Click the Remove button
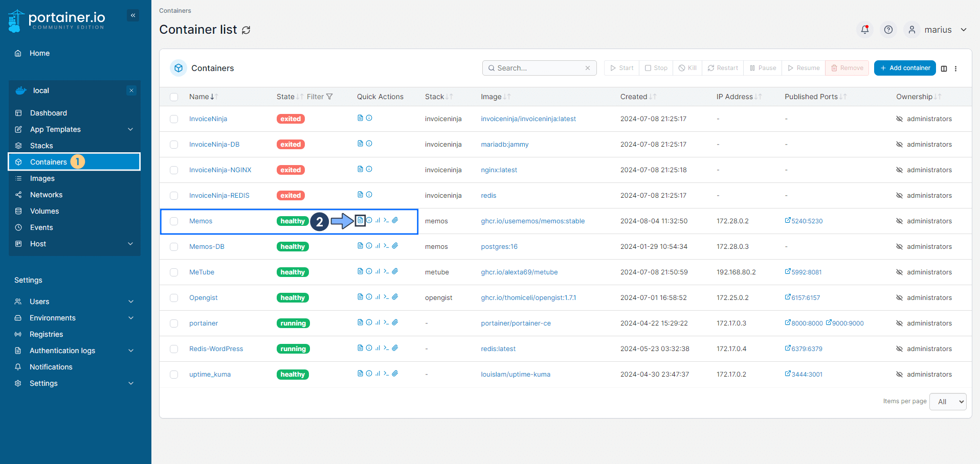This screenshot has height=464, width=980. 847,68
